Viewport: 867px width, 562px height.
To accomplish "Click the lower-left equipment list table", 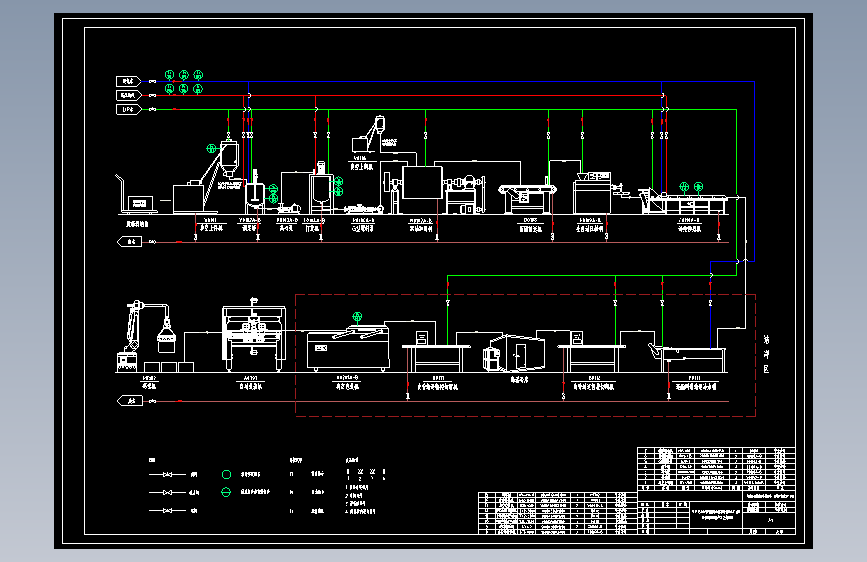I will click(x=557, y=513).
